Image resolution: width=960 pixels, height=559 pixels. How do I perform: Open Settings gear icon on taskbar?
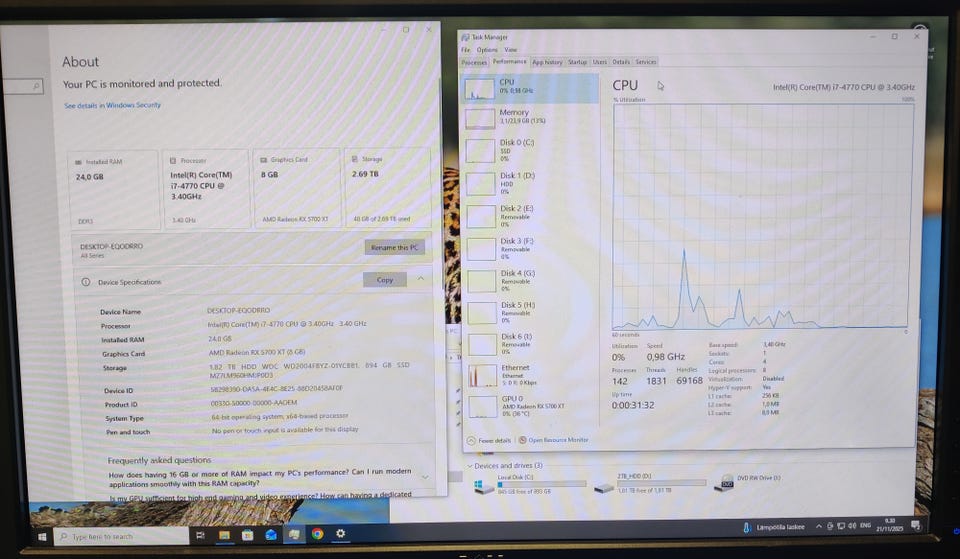coord(340,534)
